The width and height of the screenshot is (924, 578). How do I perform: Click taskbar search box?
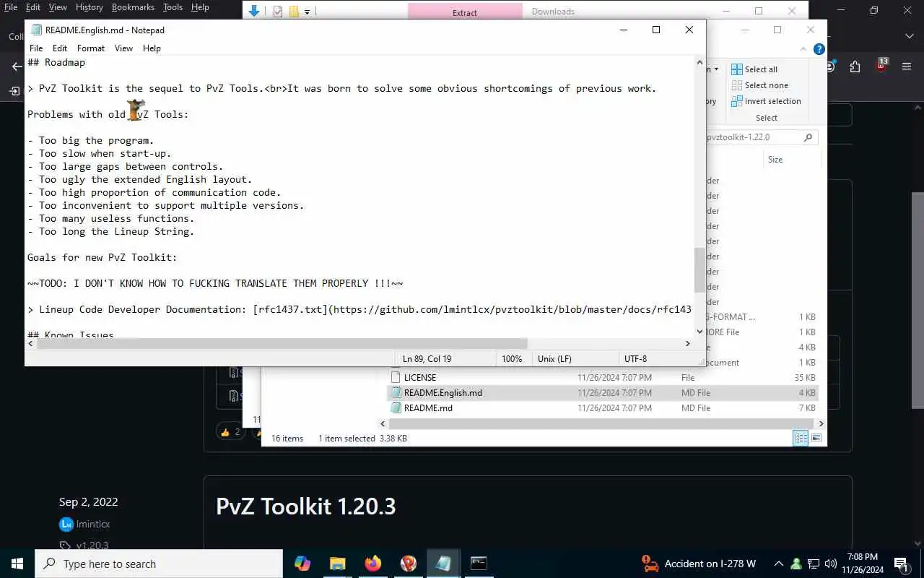tap(159, 564)
